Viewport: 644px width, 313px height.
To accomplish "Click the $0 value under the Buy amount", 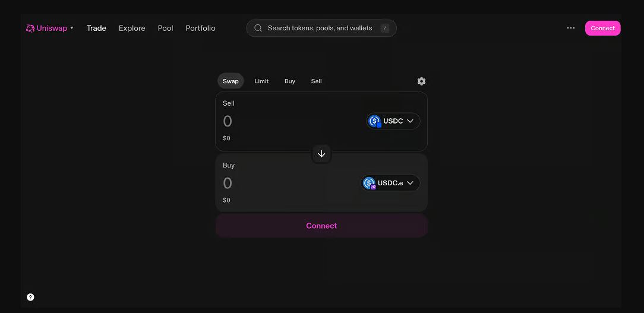I will [x=227, y=201].
